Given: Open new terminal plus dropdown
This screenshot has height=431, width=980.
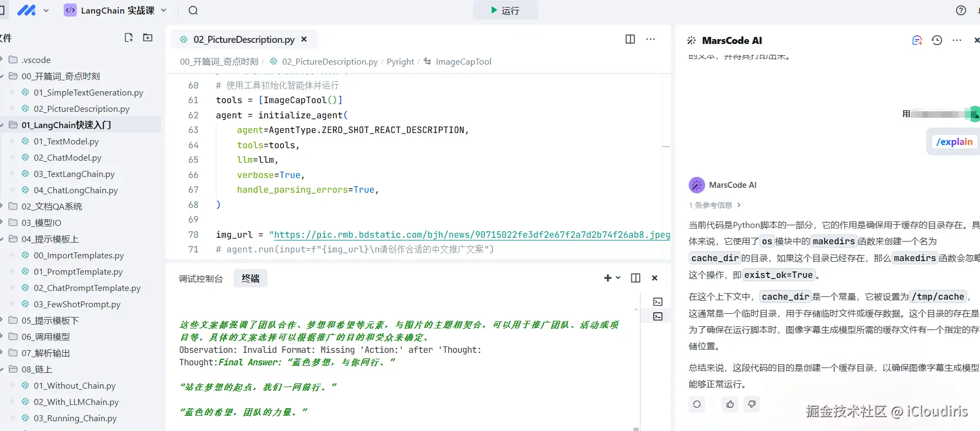Looking at the screenshot, I should tap(612, 278).
